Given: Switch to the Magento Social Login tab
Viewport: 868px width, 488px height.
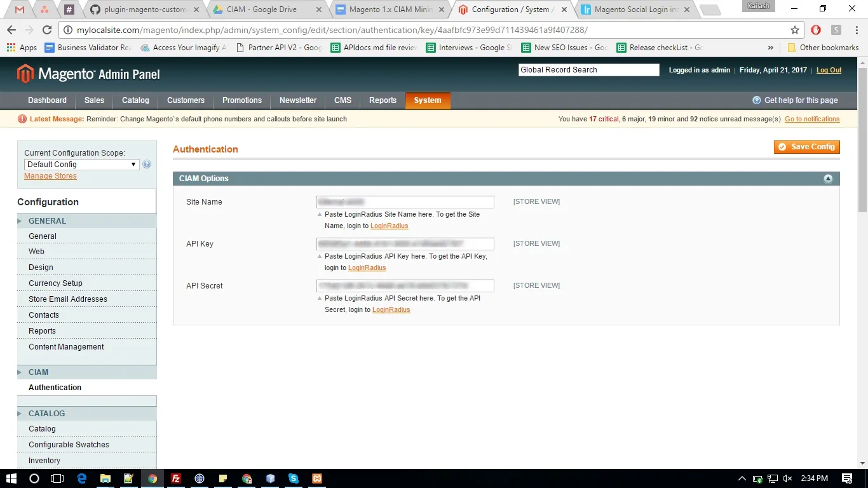Looking at the screenshot, I should click(636, 10).
